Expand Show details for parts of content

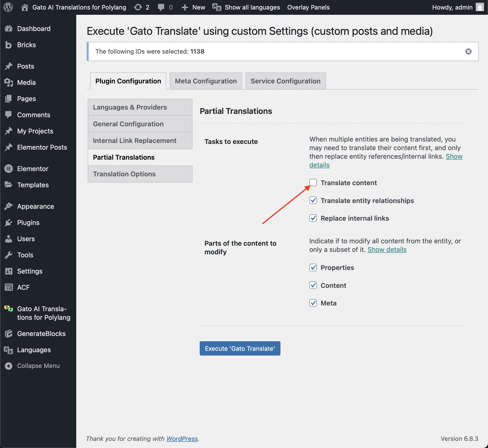(387, 249)
